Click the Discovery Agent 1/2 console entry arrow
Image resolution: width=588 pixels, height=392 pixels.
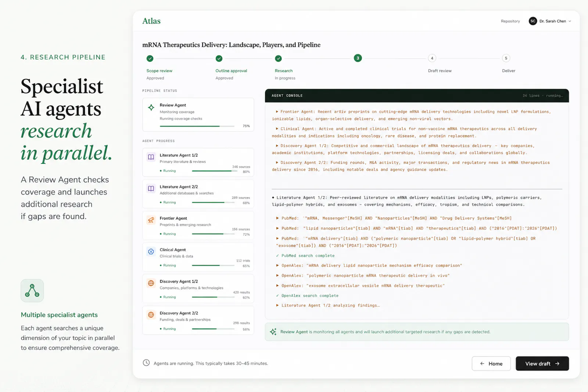[x=277, y=146]
